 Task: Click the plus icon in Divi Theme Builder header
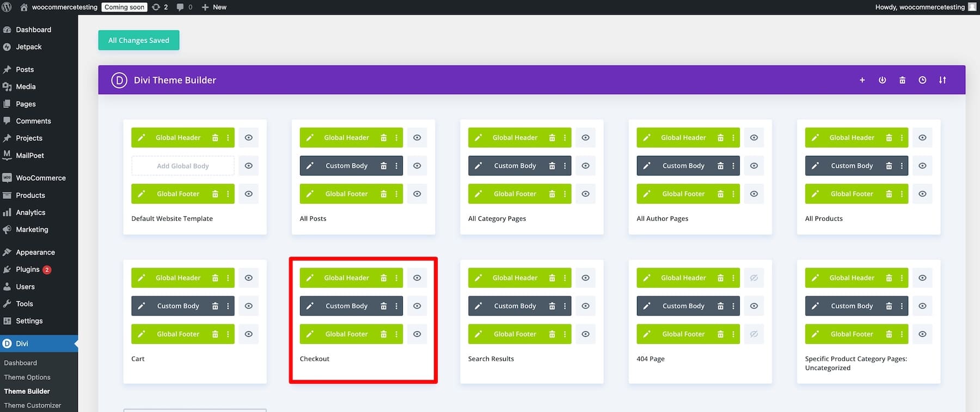click(862, 80)
